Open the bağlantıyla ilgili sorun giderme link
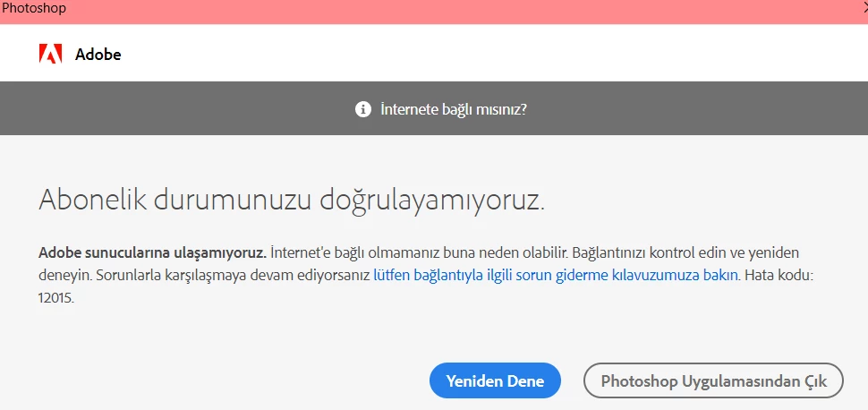The height and width of the screenshot is (410, 868). click(x=556, y=275)
